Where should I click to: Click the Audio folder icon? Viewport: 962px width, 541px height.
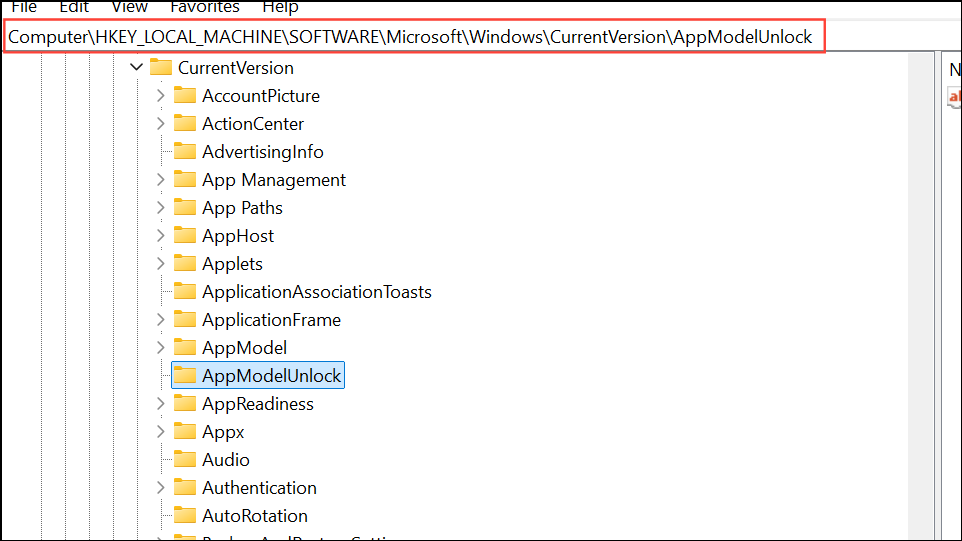click(185, 459)
